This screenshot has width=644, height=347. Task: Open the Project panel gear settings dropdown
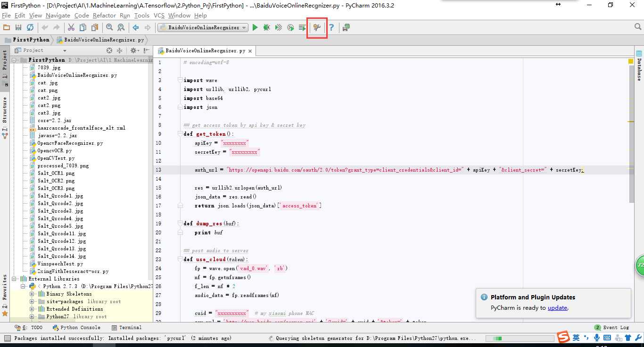[x=134, y=50]
